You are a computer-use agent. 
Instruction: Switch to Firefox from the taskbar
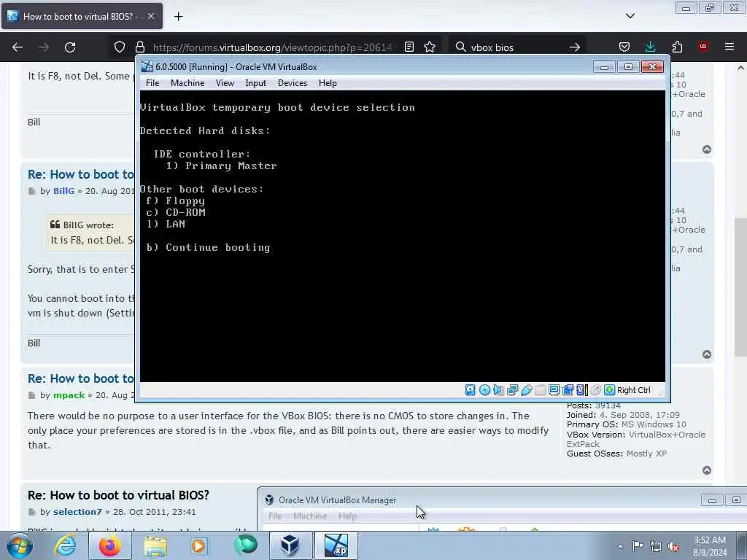click(x=109, y=545)
